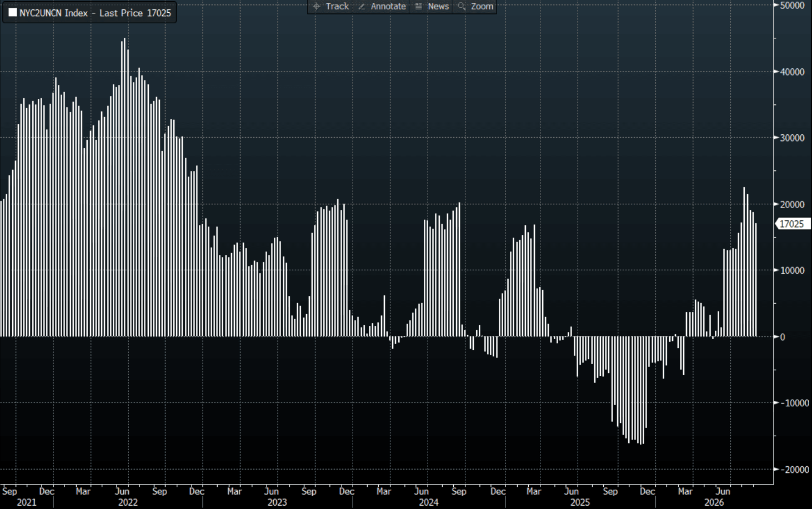Screen dimensions: 812x509
Task: Click the 50000 y-axis label
Action: pos(792,6)
